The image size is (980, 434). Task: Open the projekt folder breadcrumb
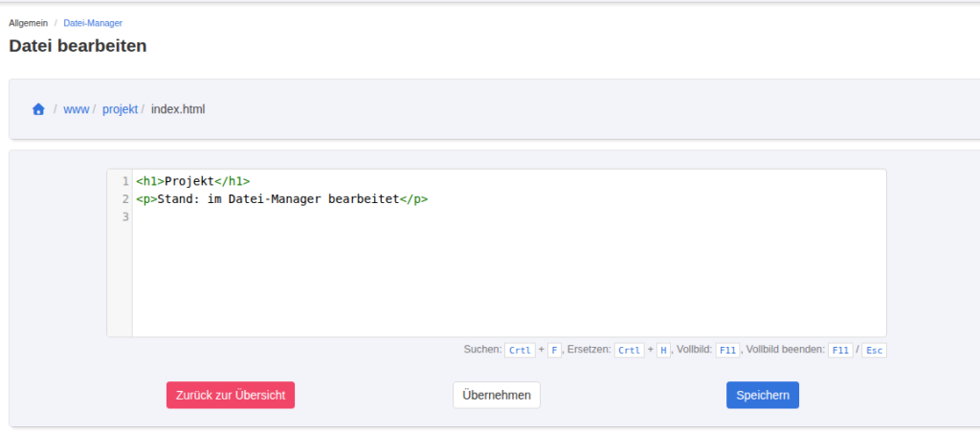[x=120, y=109]
